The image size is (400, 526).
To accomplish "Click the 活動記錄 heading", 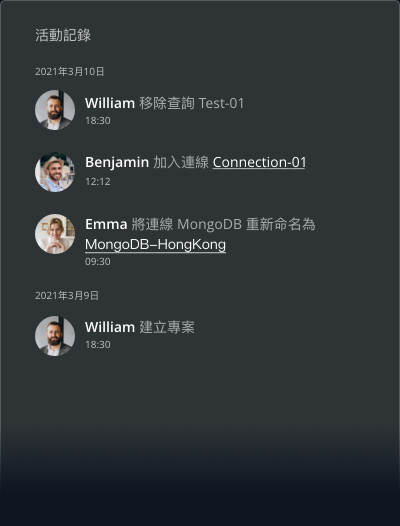I will 63,35.
